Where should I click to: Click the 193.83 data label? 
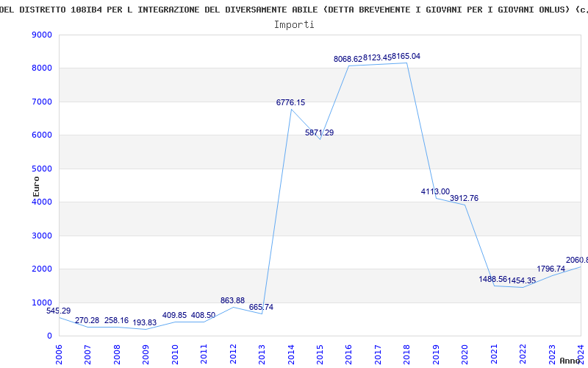[145, 323]
